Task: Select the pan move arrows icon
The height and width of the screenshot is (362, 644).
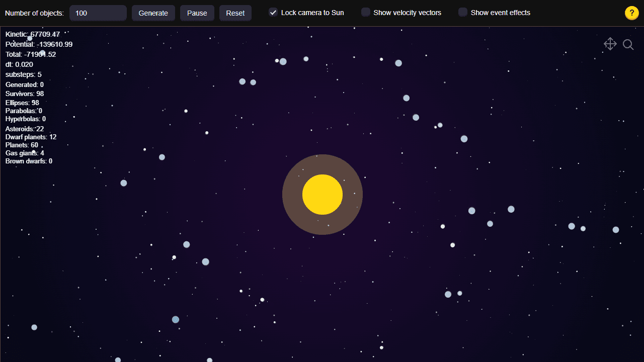Action: 610,44
